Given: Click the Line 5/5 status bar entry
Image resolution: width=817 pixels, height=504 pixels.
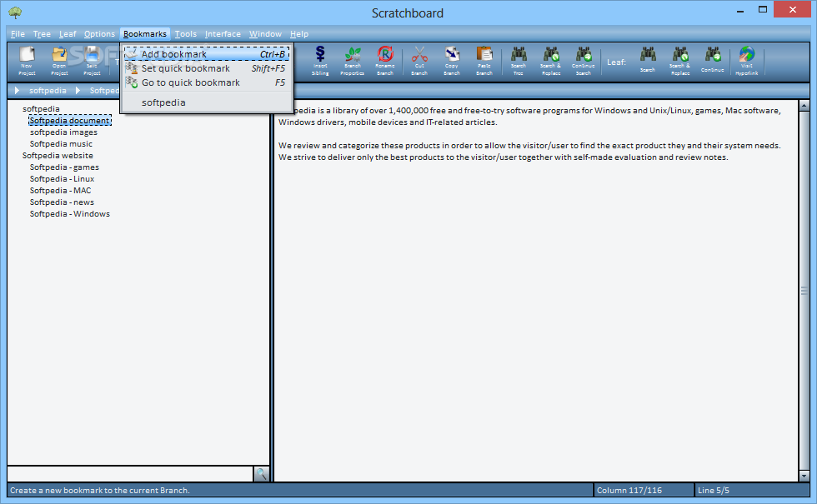Looking at the screenshot, I should click(714, 490).
